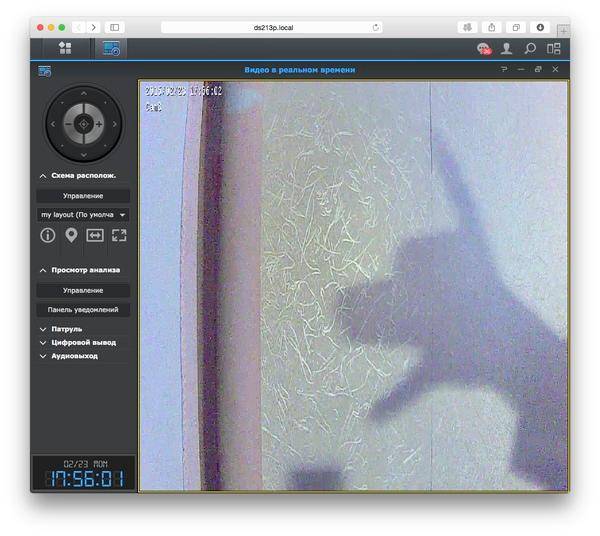Open Safari downloads button
Screen dimensions: 600x536
point(540,28)
